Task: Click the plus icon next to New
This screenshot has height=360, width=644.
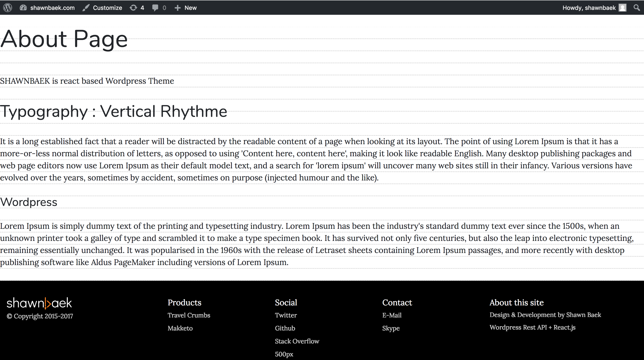Action: [178, 8]
